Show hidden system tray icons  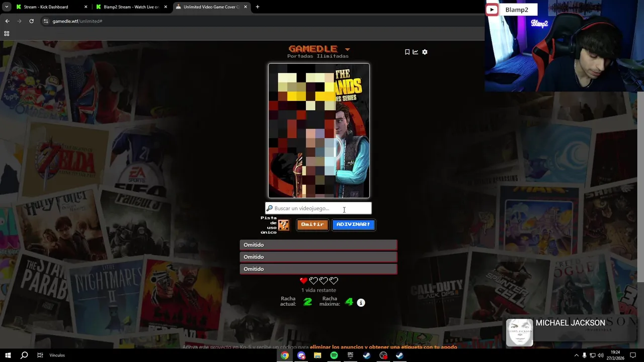click(576, 355)
